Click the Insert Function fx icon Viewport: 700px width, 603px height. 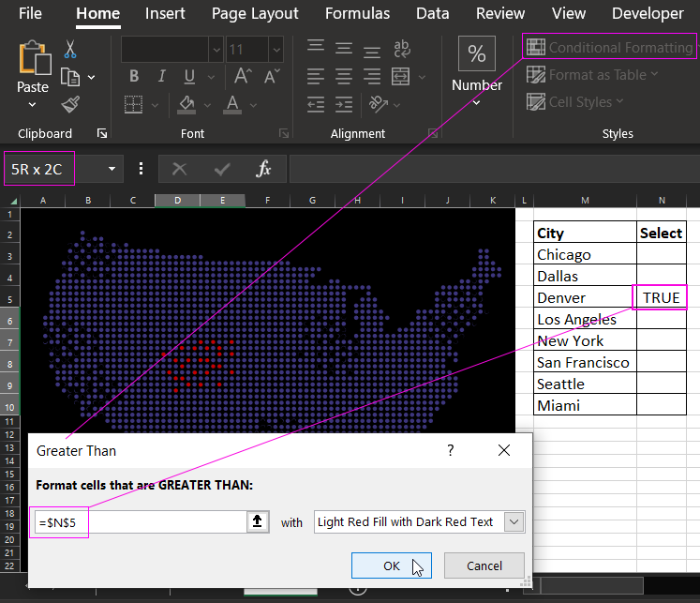coord(264,169)
